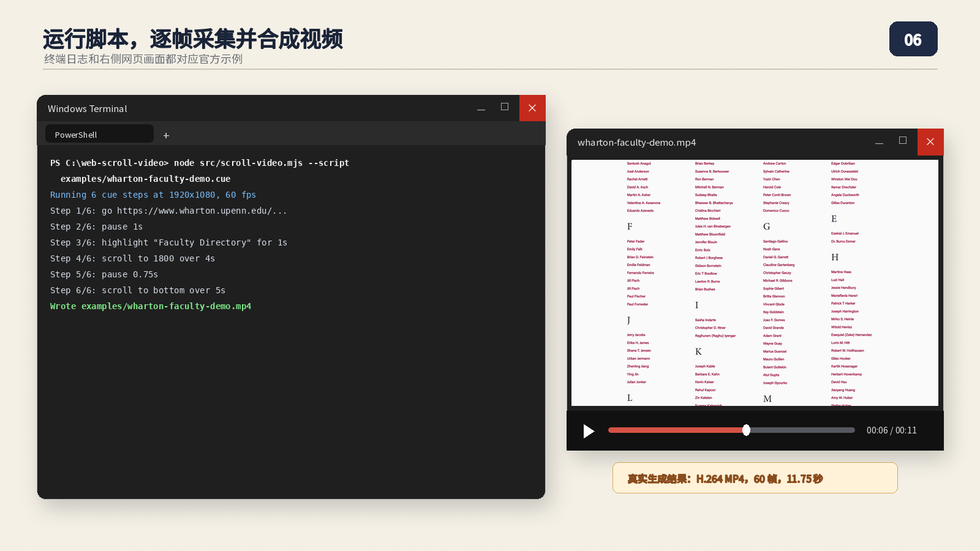Maximize the wharton-faculty-demo.mp4 player window
This screenshot has height=551, width=980.
click(x=903, y=141)
